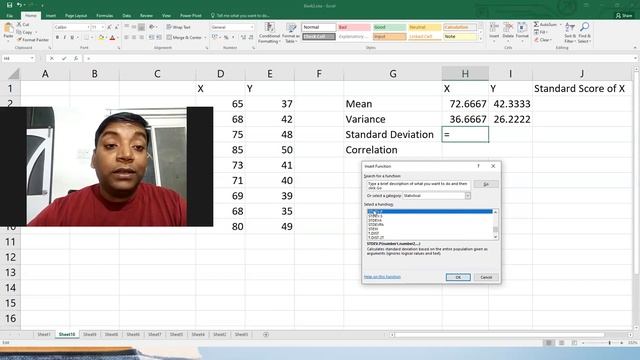Toggle Wrap Text
Image resolution: width=640 pixels, height=360 pixels.
pyautogui.click(x=178, y=27)
